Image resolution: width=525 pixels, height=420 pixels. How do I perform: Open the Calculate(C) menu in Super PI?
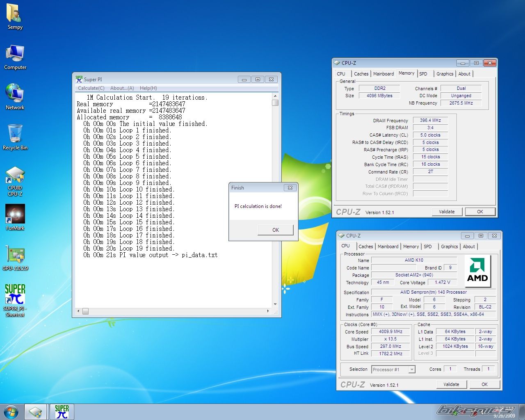tap(91, 88)
